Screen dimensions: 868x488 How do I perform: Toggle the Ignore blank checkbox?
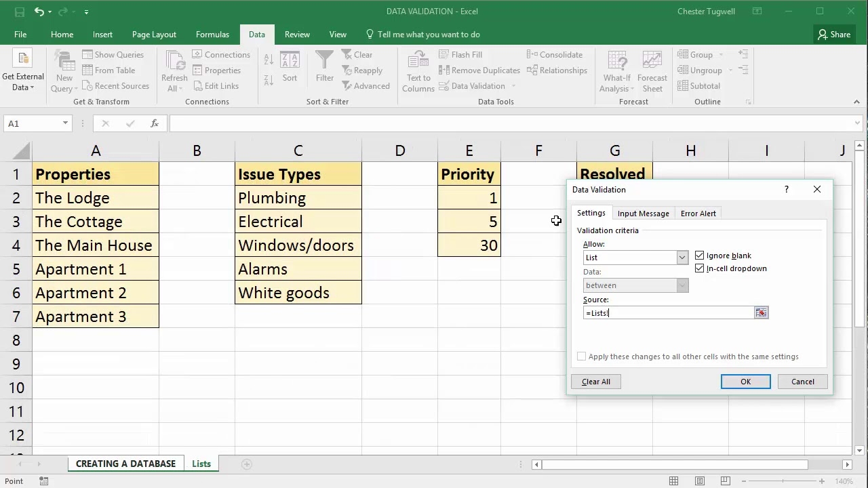(x=700, y=256)
